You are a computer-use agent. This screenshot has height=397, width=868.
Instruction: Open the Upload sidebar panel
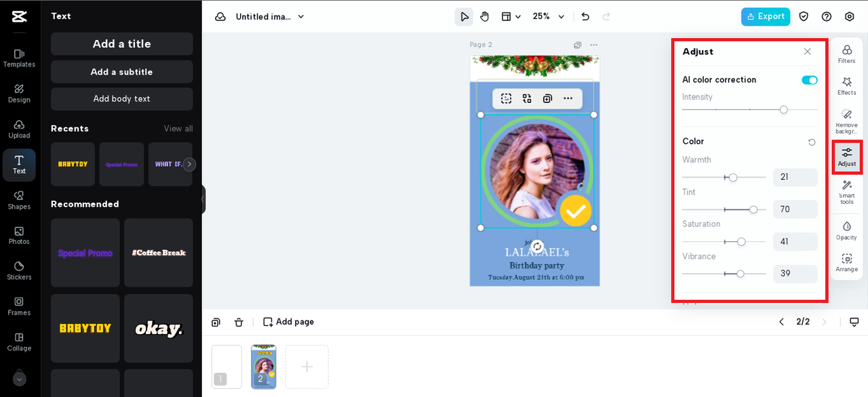click(19, 129)
